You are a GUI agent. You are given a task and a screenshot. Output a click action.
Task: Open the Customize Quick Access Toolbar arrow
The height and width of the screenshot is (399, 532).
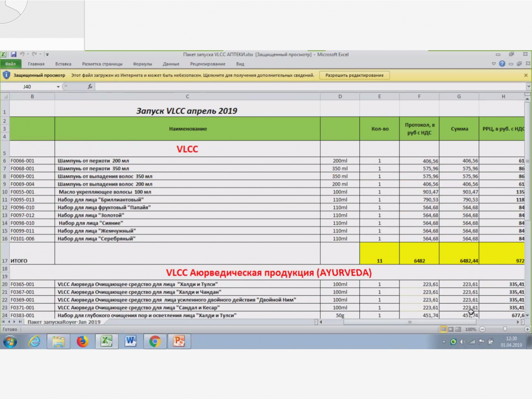tap(47, 55)
